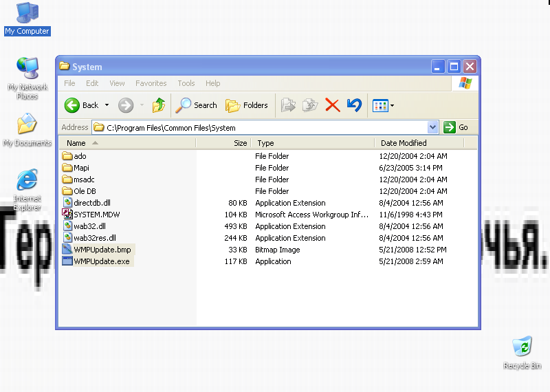The height and width of the screenshot is (392, 550).
Task: Click the Bitmap Image type cell
Action: pyautogui.click(x=278, y=250)
